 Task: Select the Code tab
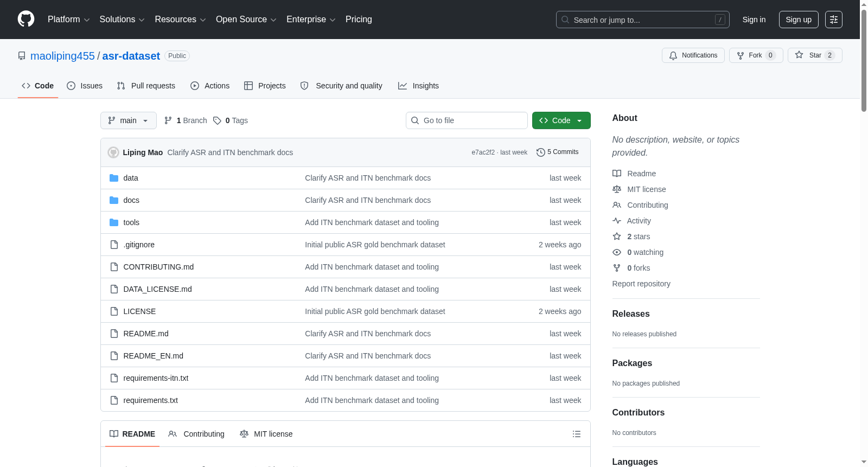(38, 86)
